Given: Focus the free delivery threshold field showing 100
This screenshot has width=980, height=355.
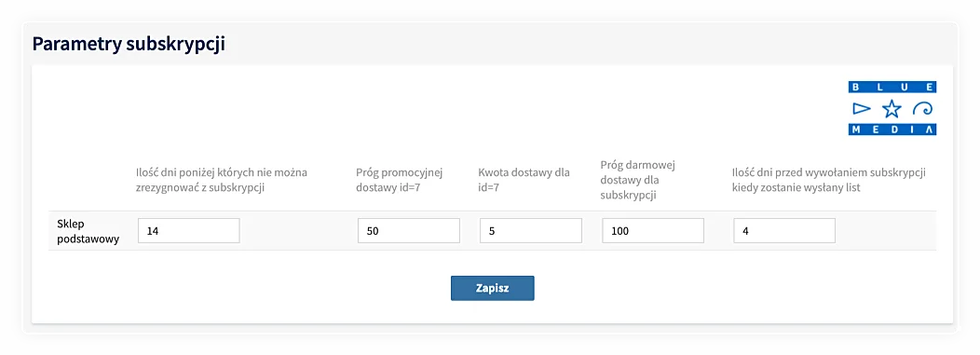Looking at the screenshot, I should point(653,231).
